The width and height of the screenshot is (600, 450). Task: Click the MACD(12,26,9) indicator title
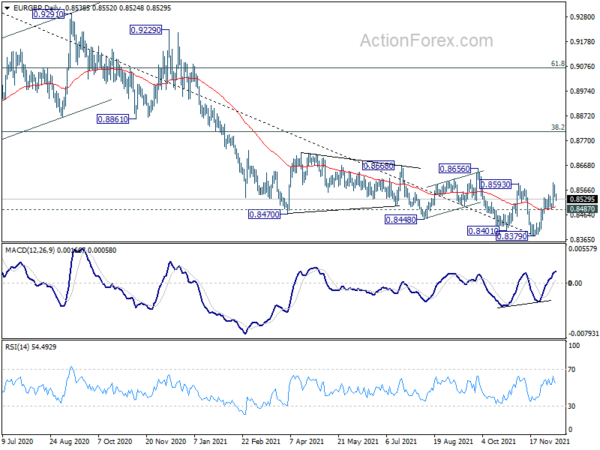click(x=30, y=250)
